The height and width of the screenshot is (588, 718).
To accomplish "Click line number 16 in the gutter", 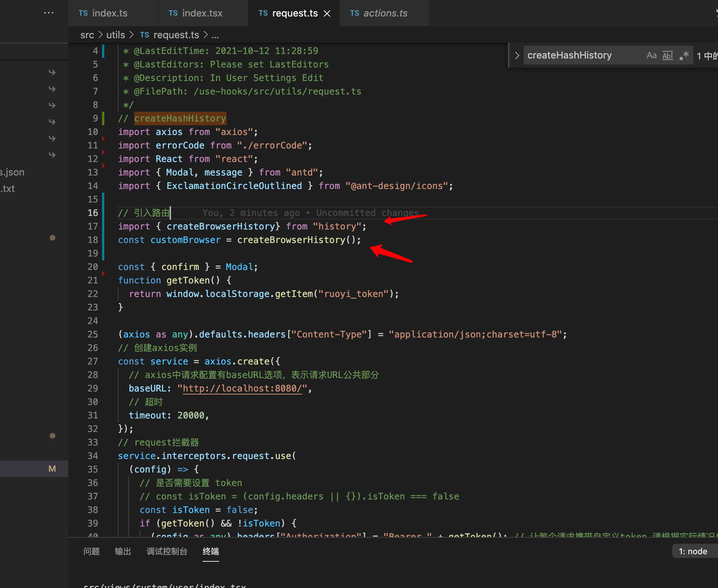I will click(93, 213).
